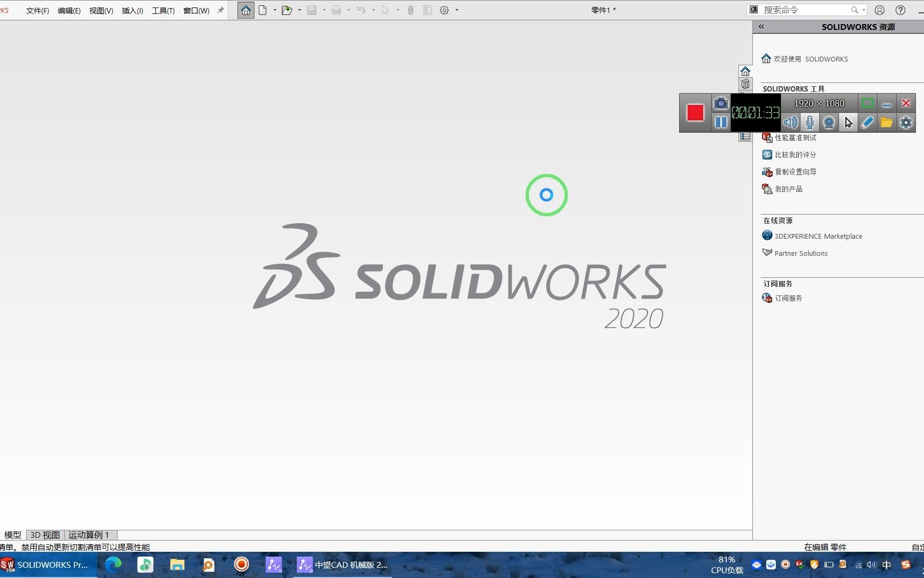924x578 pixels.
Task: Open Microsoft Edge from taskbar
Action: (113, 565)
